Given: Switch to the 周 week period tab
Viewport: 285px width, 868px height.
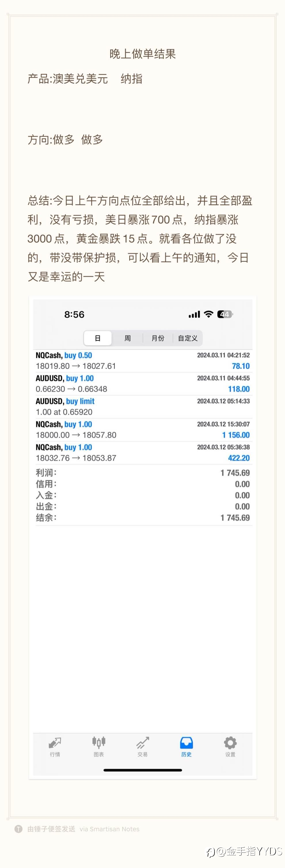Looking at the screenshot, I should [x=128, y=338].
